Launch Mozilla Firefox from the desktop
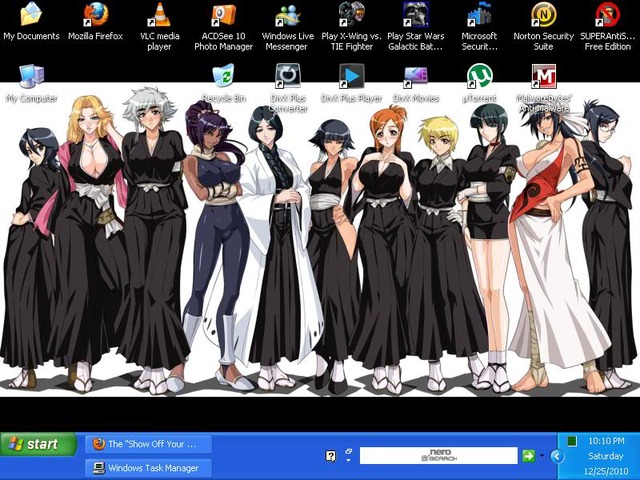640x480 pixels. 96,14
